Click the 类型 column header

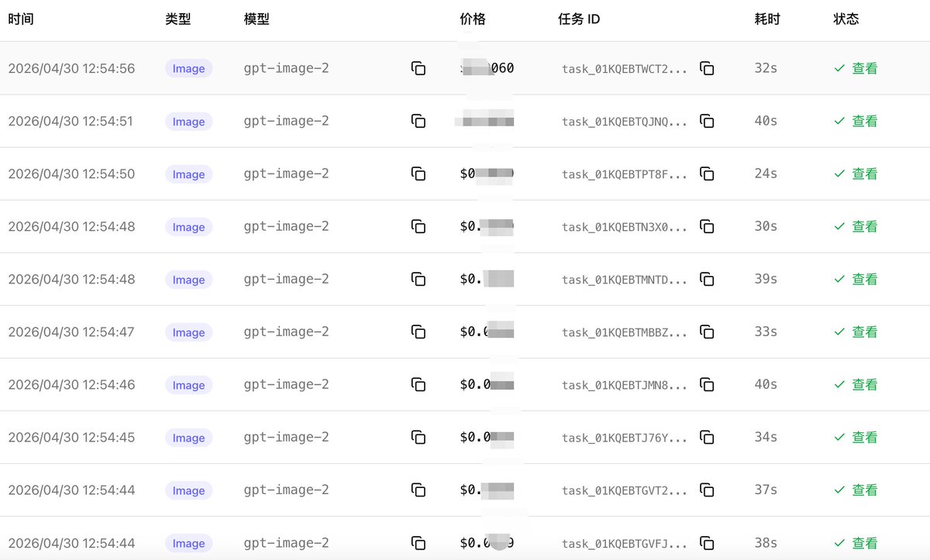pos(178,19)
